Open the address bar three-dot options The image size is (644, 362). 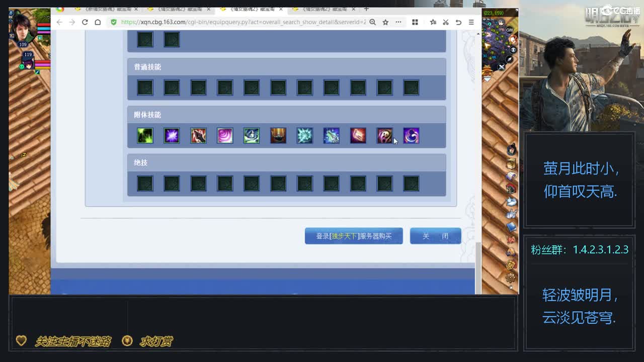click(398, 22)
